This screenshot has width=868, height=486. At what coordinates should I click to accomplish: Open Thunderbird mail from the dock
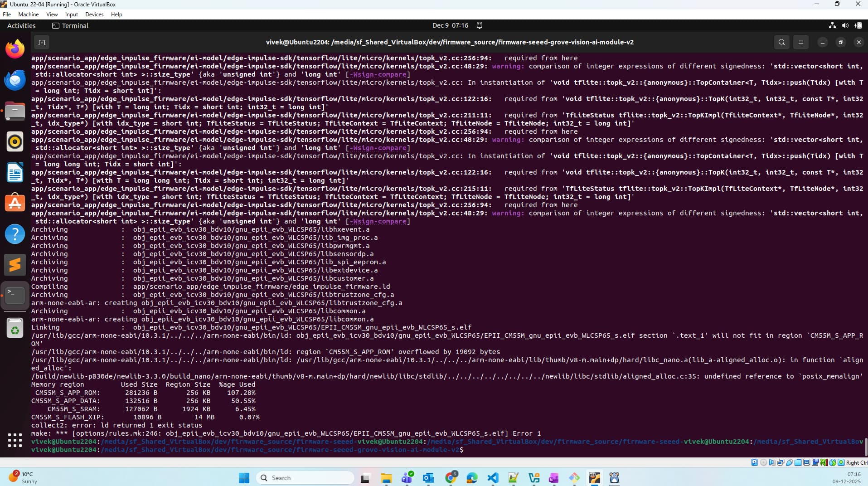pyautogui.click(x=15, y=80)
